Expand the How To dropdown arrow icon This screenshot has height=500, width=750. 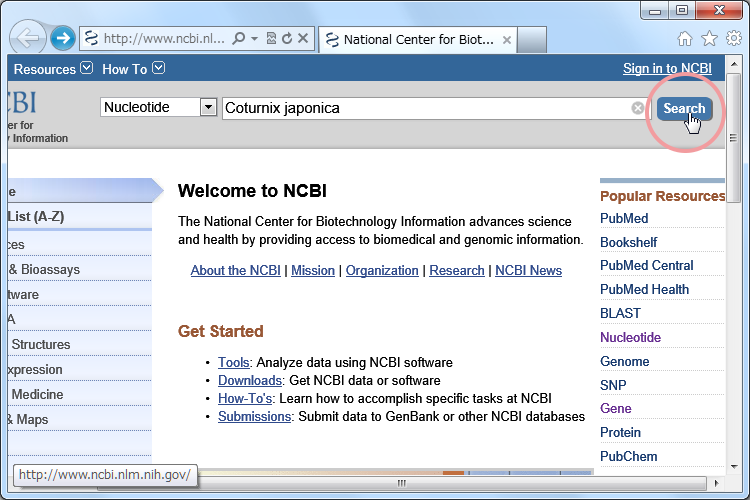point(159,68)
